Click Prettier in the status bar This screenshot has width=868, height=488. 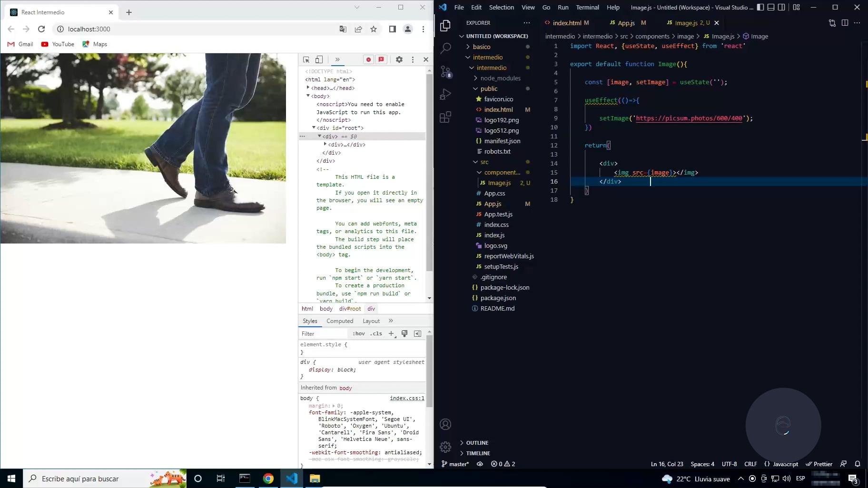point(819,464)
